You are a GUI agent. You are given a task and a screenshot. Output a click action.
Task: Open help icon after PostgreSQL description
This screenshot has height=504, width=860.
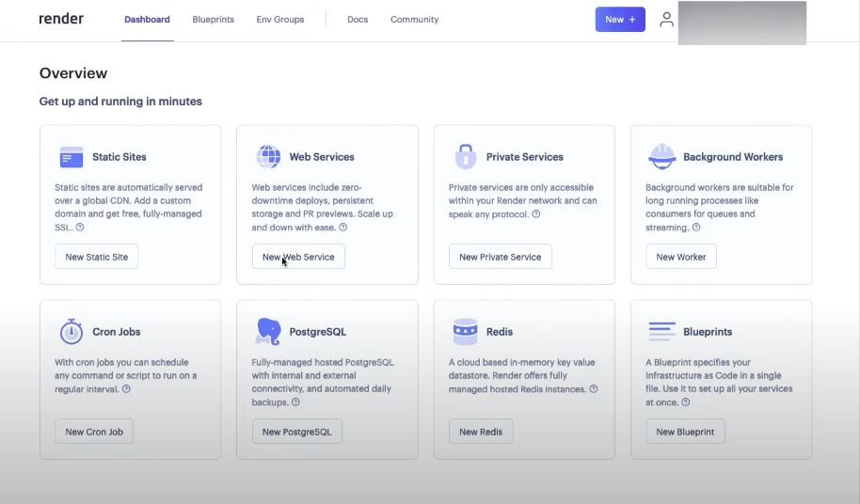click(x=295, y=402)
